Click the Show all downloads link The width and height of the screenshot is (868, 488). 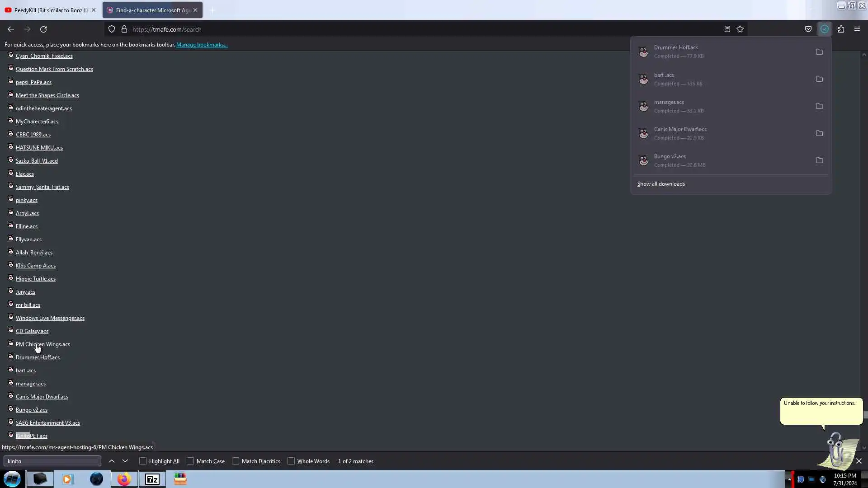pos(661,184)
